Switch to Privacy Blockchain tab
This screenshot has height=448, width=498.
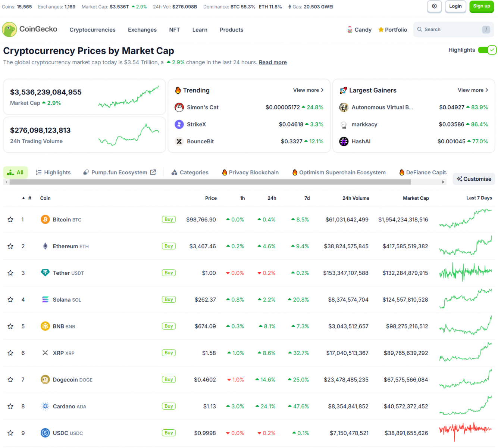coord(250,172)
